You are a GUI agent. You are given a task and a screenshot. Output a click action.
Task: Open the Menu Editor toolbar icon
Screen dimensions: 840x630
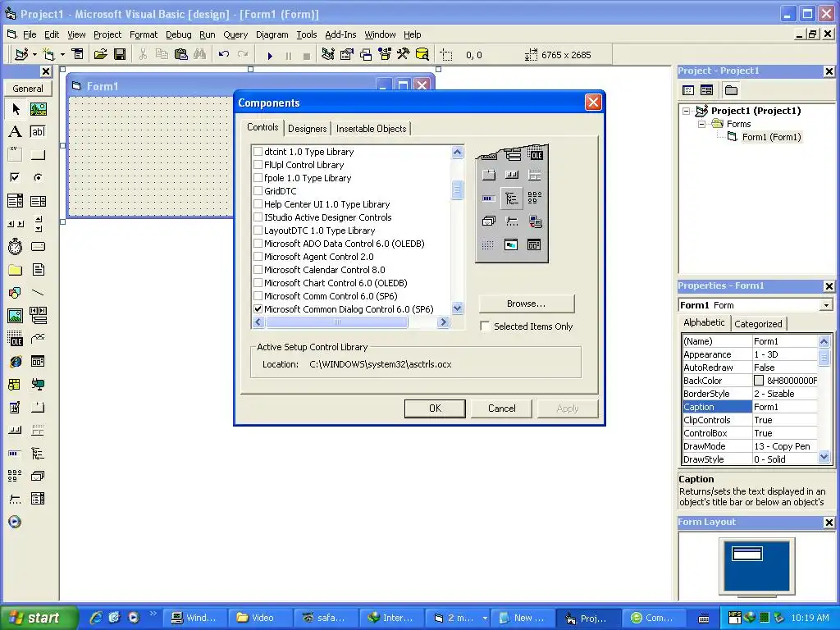pyautogui.click(x=78, y=55)
